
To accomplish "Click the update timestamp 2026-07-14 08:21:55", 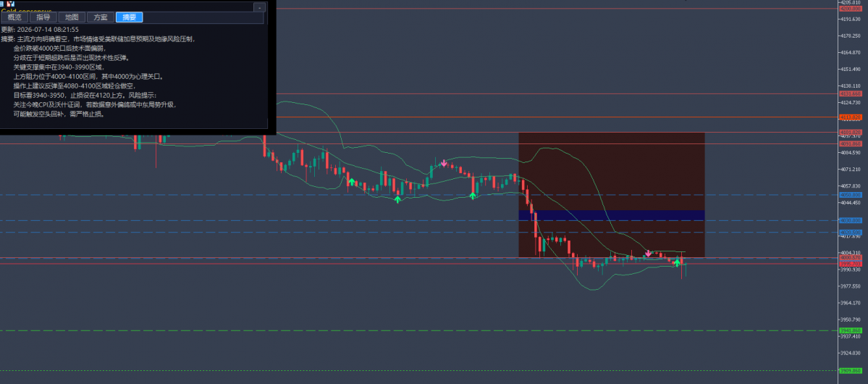I will (x=48, y=30).
